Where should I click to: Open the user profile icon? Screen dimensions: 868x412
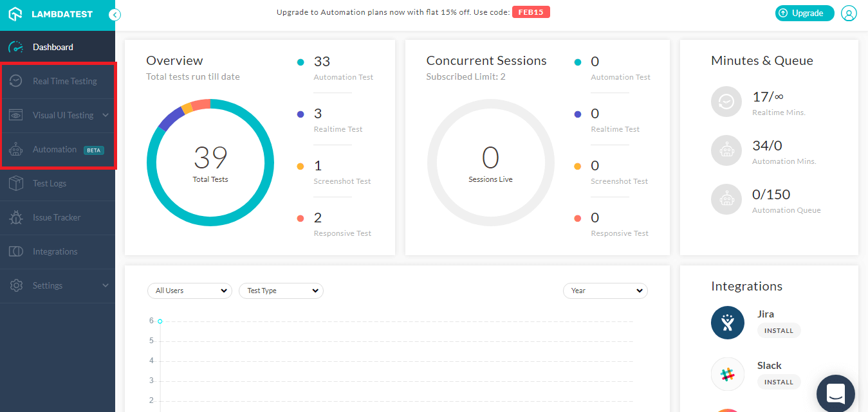849,13
